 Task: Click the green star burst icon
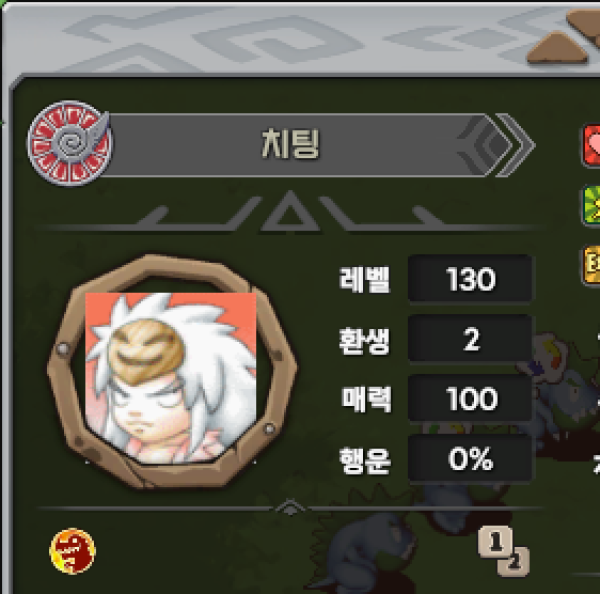(591, 206)
